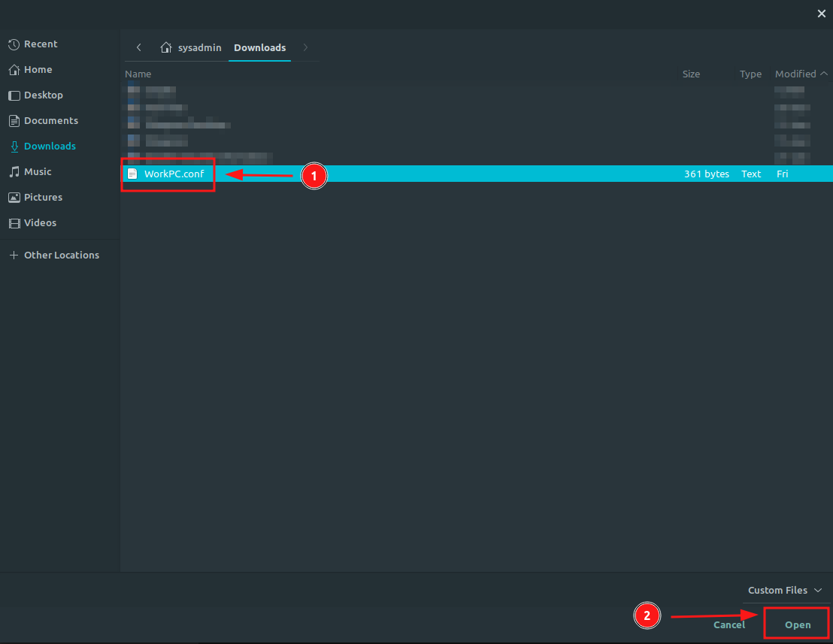Open the Videos folder
Image resolution: width=833 pixels, height=644 pixels.
tap(41, 222)
